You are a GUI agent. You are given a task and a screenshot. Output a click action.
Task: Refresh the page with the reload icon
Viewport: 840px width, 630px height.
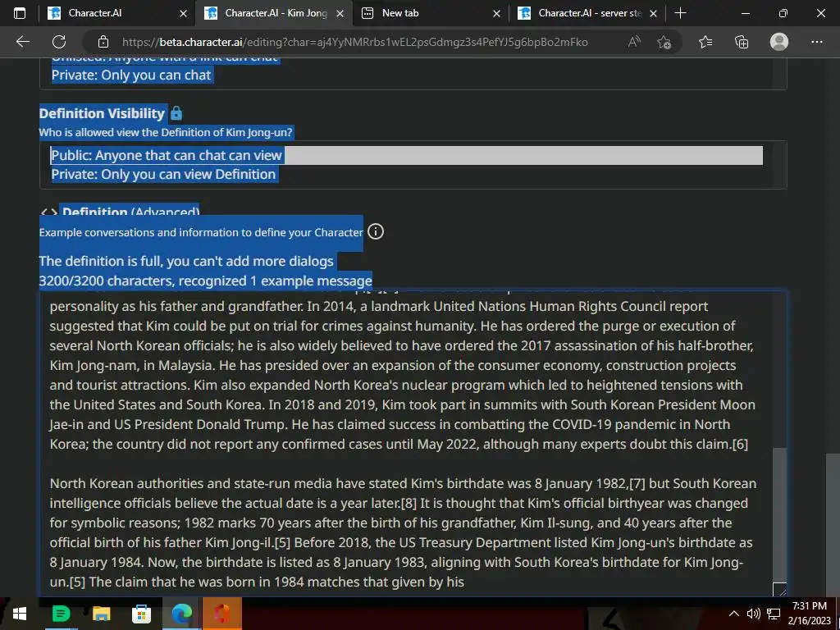tap(59, 42)
